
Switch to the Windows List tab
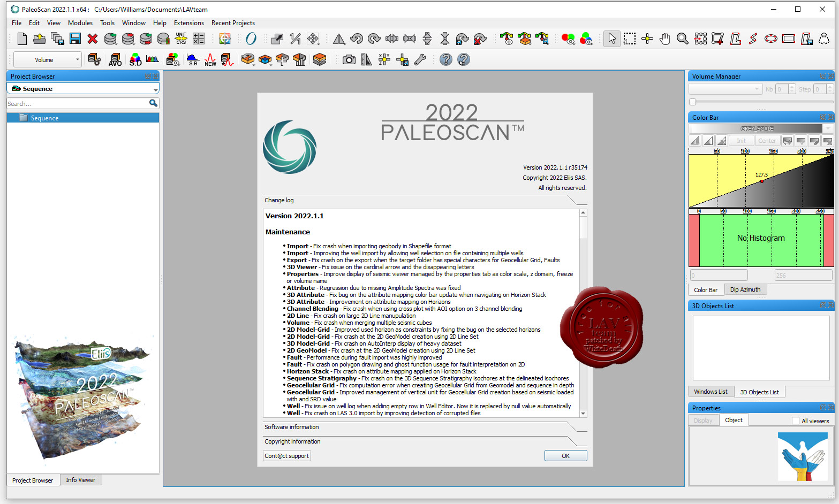click(710, 392)
